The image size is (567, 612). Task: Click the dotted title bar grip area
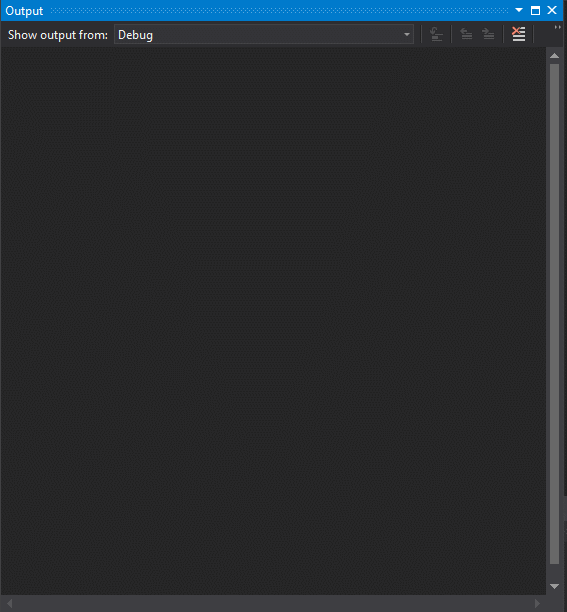(279, 11)
